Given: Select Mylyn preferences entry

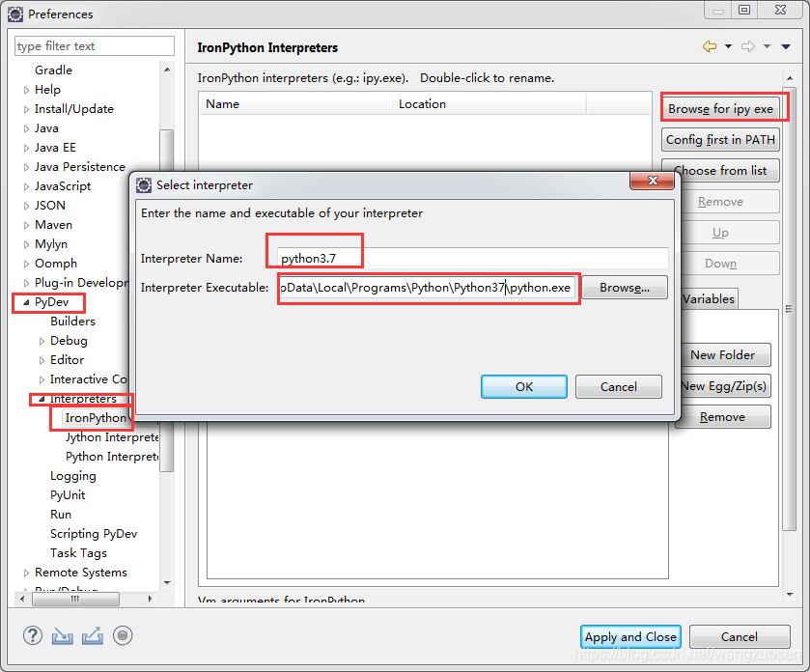Looking at the screenshot, I should [x=50, y=244].
